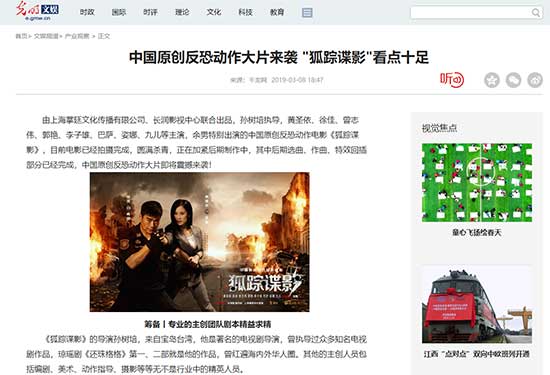Open the 文娱频道 breadcrumb link
Image resolution: width=550 pixels, height=375 pixels.
coord(46,36)
